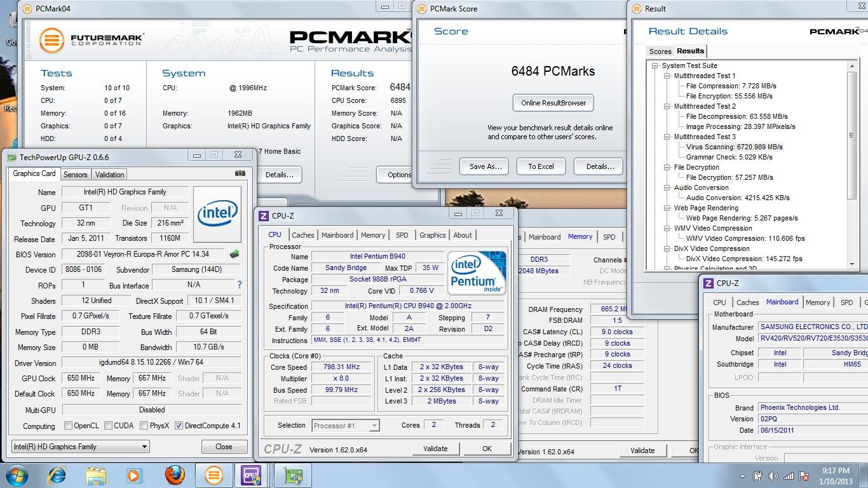The height and width of the screenshot is (488, 868).
Task: Click the Result Details scrollbar up arrow
Action: tap(853, 65)
